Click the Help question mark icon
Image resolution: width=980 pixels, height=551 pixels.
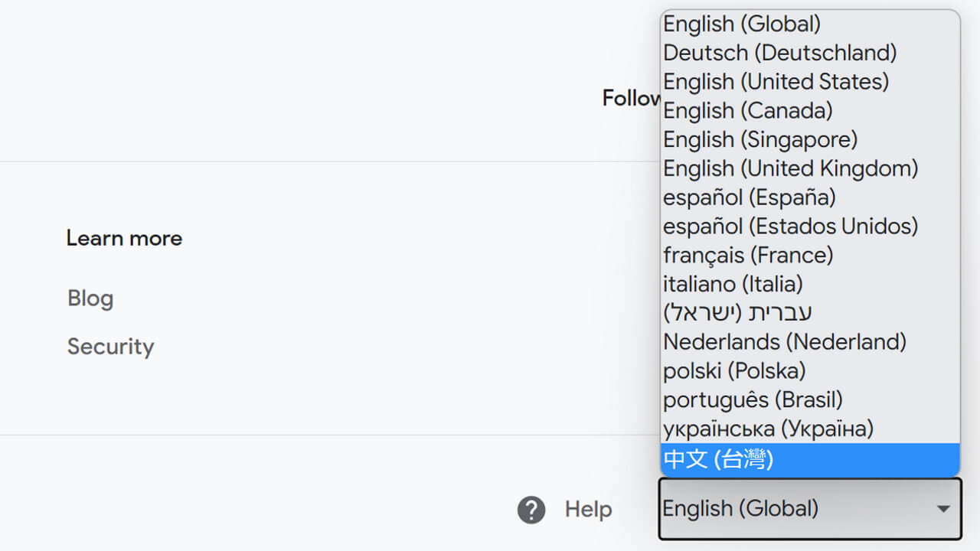pyautogui.click(x=531, y=510)
